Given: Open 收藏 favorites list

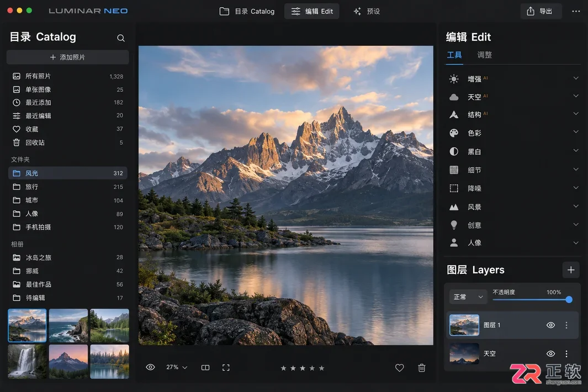Looking at the screenshot, I should coord(68,129).
